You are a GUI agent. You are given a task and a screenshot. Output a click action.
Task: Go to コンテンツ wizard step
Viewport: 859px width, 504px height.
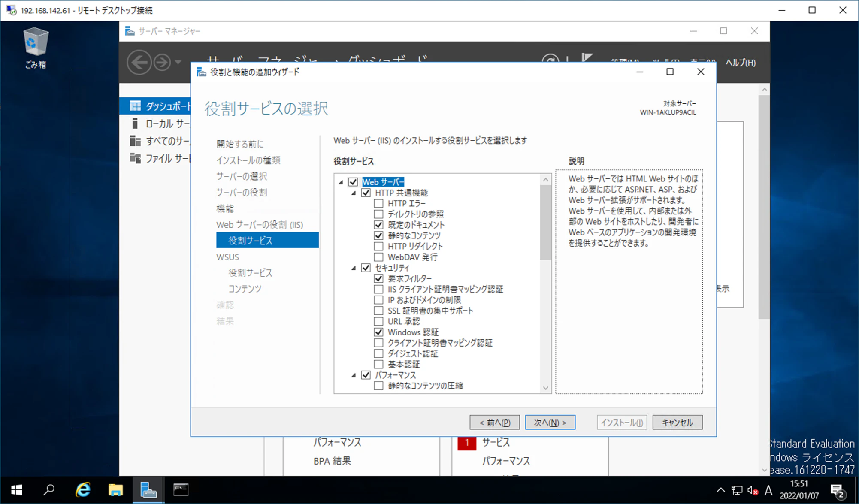point(245,289)
